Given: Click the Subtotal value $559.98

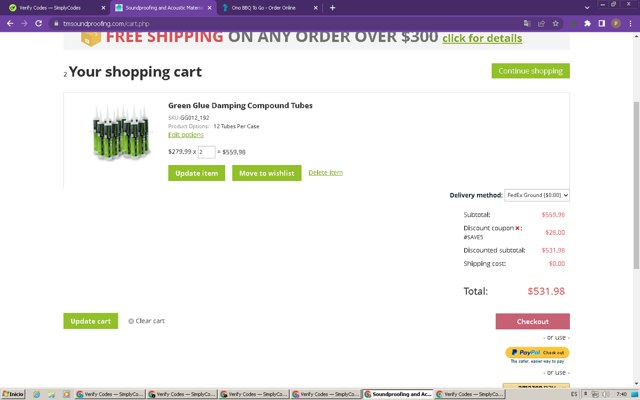Looking at the screenshot, I should 553,215.
